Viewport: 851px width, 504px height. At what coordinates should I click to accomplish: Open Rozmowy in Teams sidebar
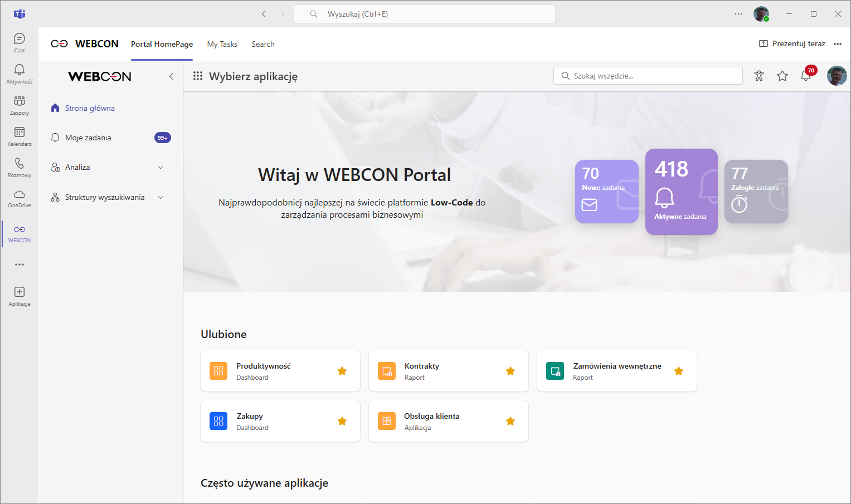[x=20, y=168]
